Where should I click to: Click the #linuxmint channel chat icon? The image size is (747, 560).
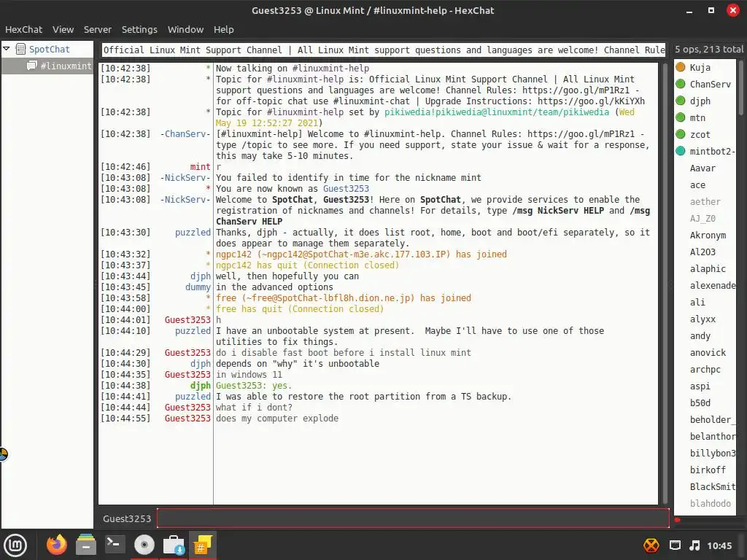tap(32, 65)
